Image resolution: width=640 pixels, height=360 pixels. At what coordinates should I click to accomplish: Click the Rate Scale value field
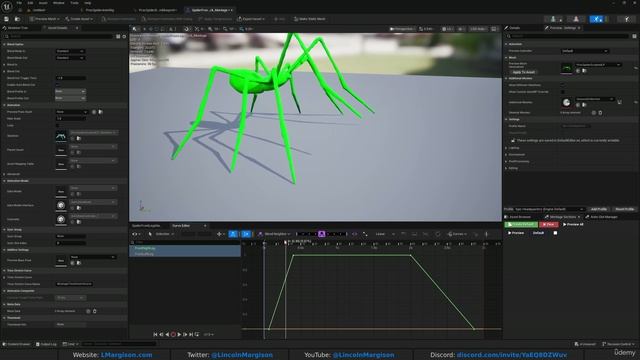(70, 118)
